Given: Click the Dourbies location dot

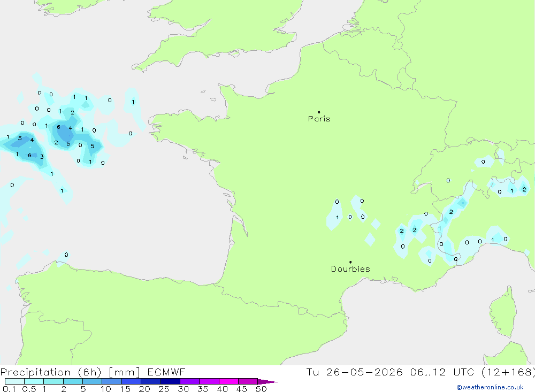Looking at the screenshot, I should pyautogui.click(x=350, y=262).
